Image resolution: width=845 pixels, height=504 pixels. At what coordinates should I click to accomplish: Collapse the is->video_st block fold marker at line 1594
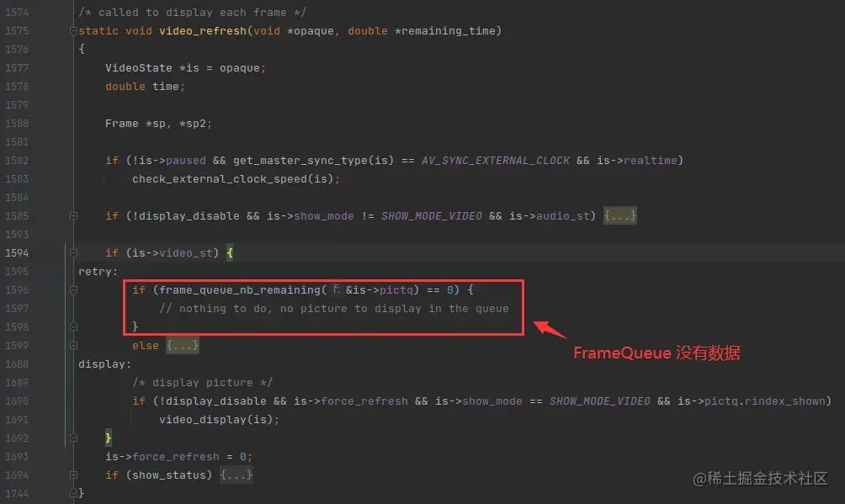click(73, 252)
